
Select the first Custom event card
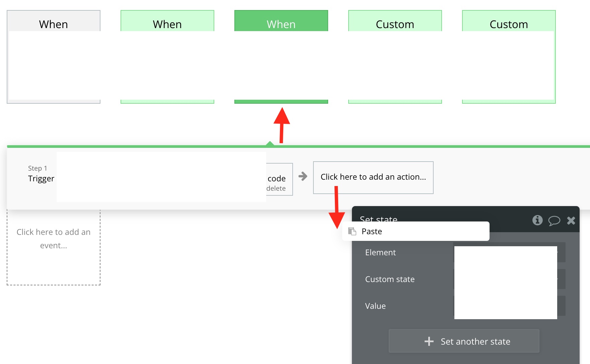click(395, 57)
